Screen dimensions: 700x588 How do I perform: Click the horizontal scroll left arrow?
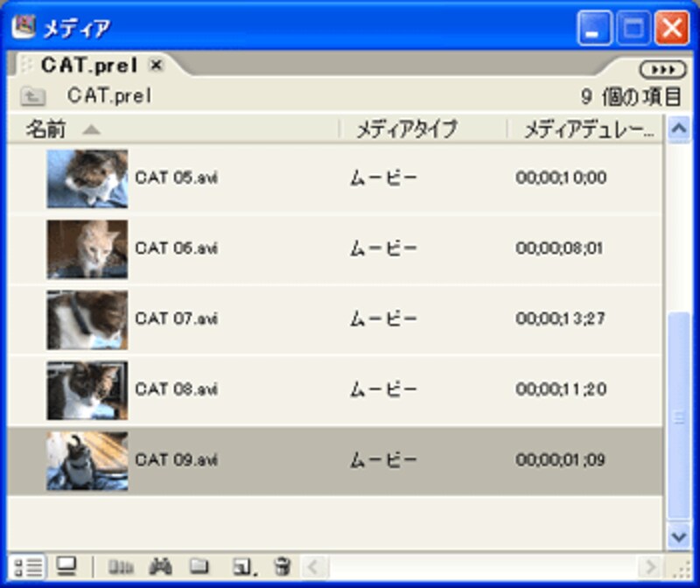tap(314, 568)
